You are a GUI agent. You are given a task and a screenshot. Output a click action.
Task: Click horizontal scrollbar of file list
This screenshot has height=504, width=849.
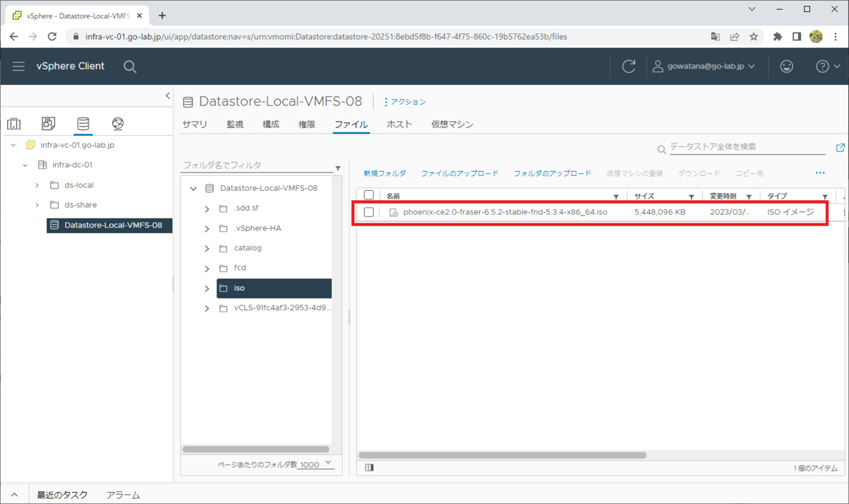502,455
